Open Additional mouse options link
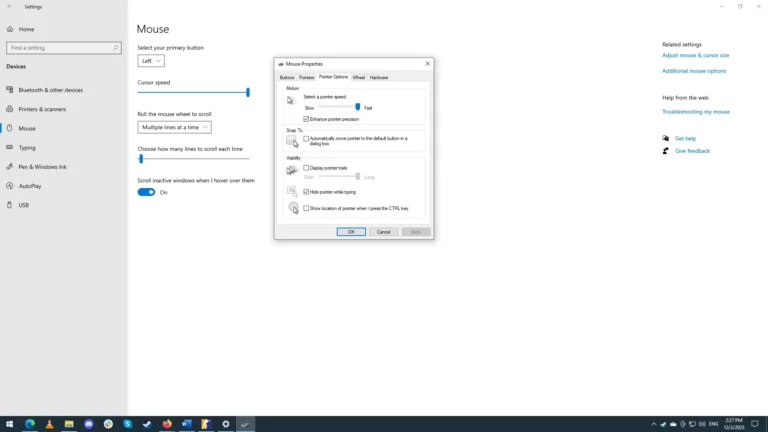Image resolution: width=768 pixels, height=432 pixels. tap(694, 71)
